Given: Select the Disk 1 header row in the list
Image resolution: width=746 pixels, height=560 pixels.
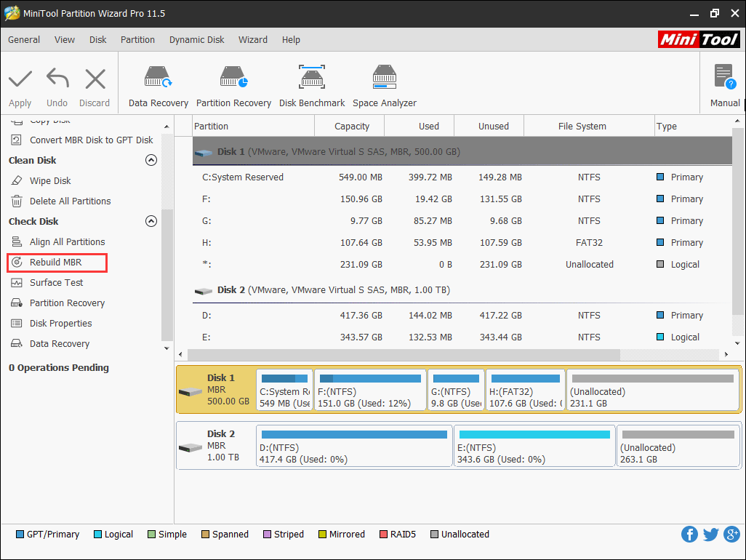Looking at the screenshot, I should click(x=462, y=152).
